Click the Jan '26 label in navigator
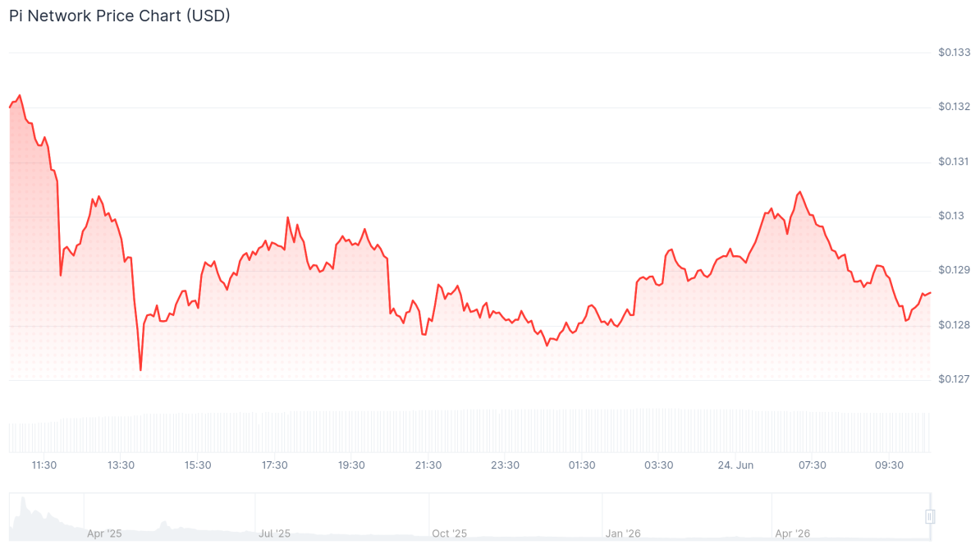 (x=623, y=533)
